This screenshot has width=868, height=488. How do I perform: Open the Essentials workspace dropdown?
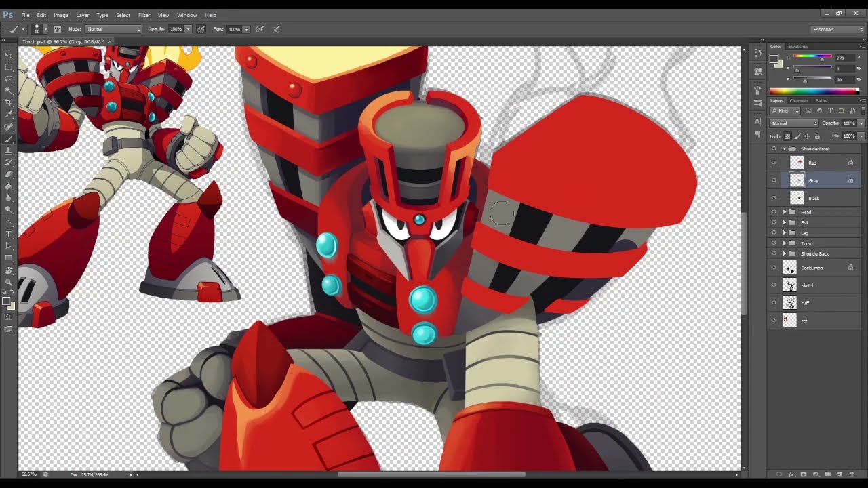pyautogui.click(x=838, y=29)
